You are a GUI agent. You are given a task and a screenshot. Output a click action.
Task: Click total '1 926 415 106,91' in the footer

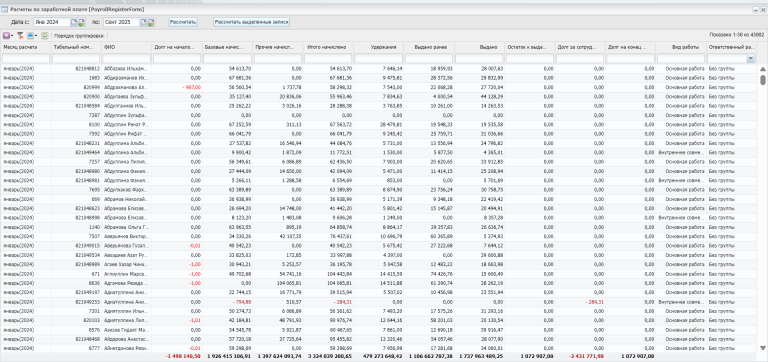229,357
